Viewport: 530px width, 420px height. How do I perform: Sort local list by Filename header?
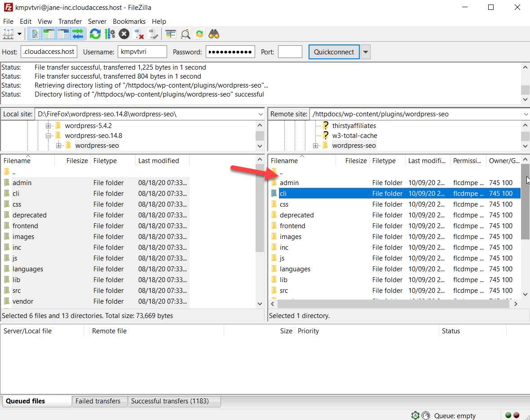(28, 161)
